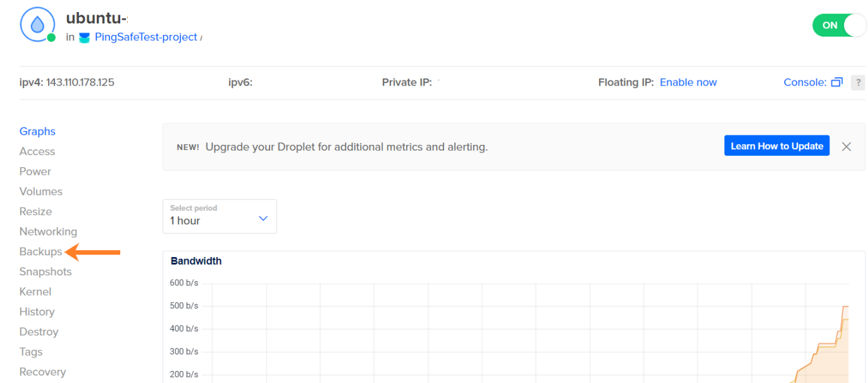Go to the Snapshots sidebar item
This screenshot has width=868, height=383.
click(x=46, y=272)
